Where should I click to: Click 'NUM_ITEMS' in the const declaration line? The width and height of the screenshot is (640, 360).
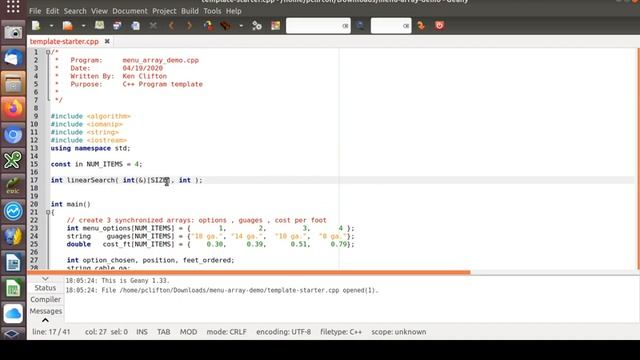[x=104, y=164]
